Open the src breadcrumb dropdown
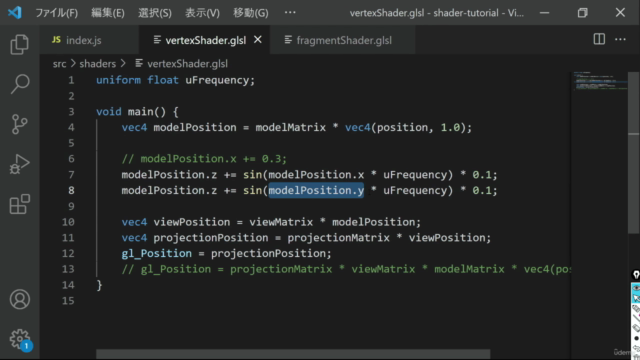This screenshot has height=360, width=640. (x=59, y=64)
